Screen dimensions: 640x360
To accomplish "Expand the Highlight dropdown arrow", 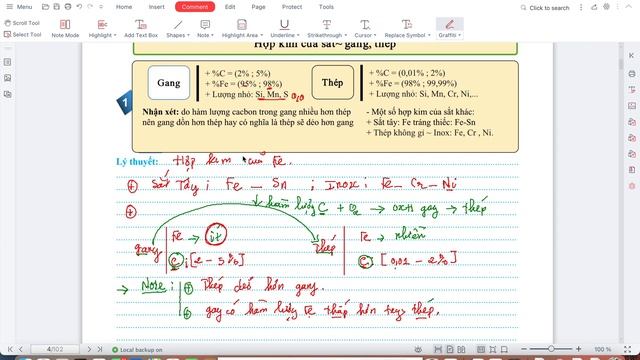I will click(x=115, y=36).
